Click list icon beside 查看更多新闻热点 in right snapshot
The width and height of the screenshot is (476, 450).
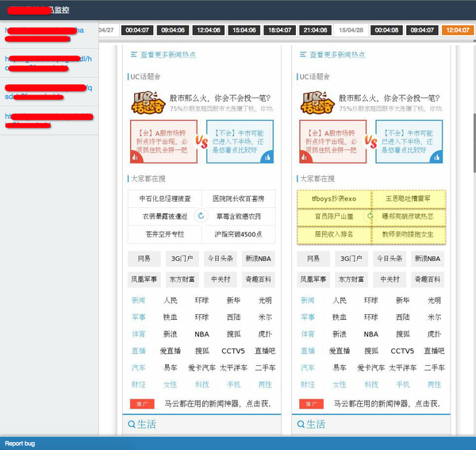tap(303, 55)
